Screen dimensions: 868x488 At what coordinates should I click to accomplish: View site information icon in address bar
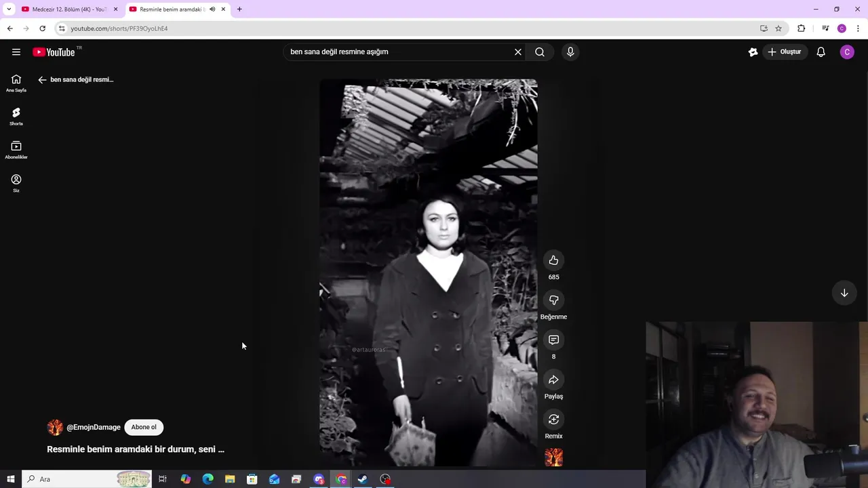tap(62, 28)
